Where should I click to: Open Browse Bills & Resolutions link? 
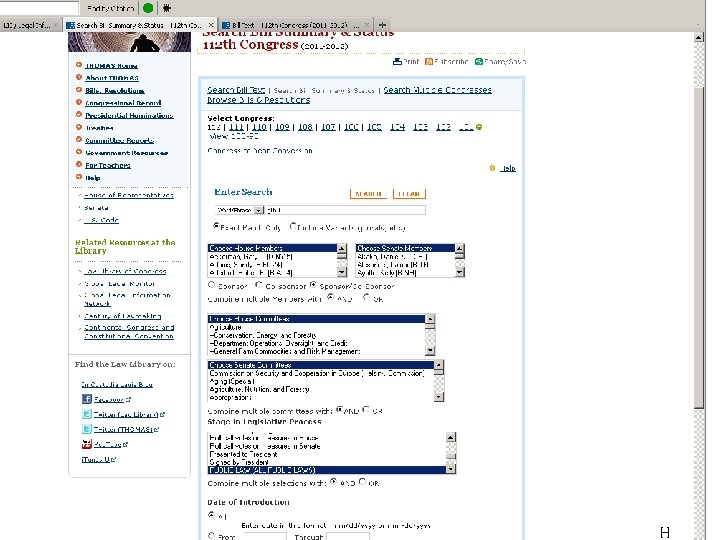coord(259,100)
